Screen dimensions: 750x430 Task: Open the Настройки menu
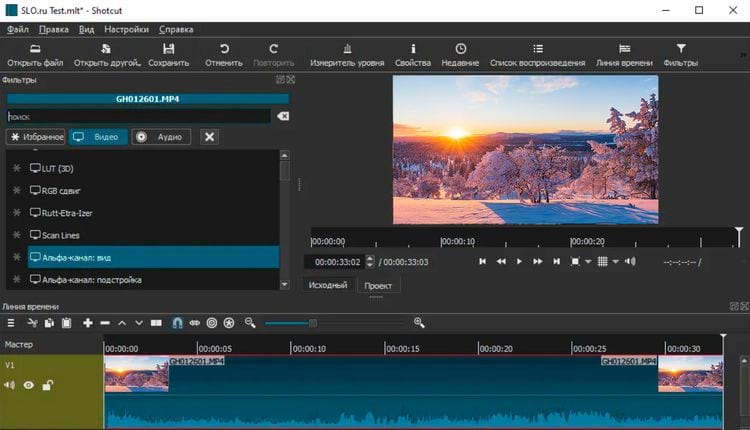[x=126, y=29]
